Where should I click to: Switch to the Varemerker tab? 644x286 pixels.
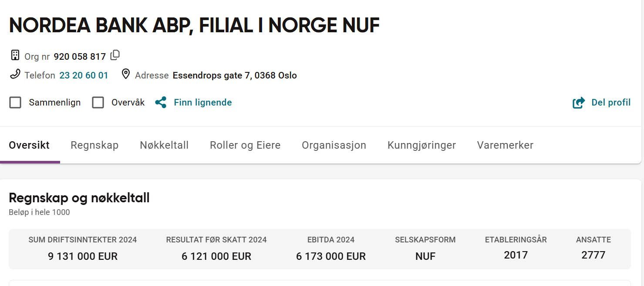point(505,145)
